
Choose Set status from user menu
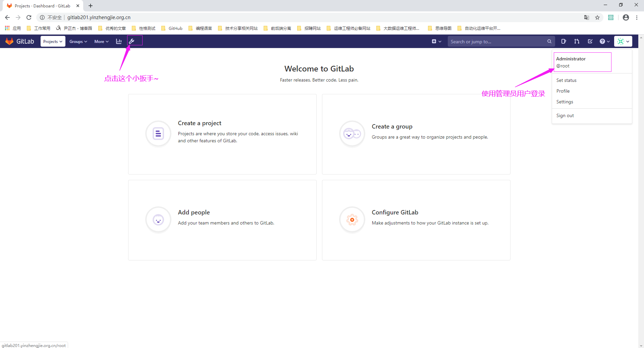[x=566, y=80]
